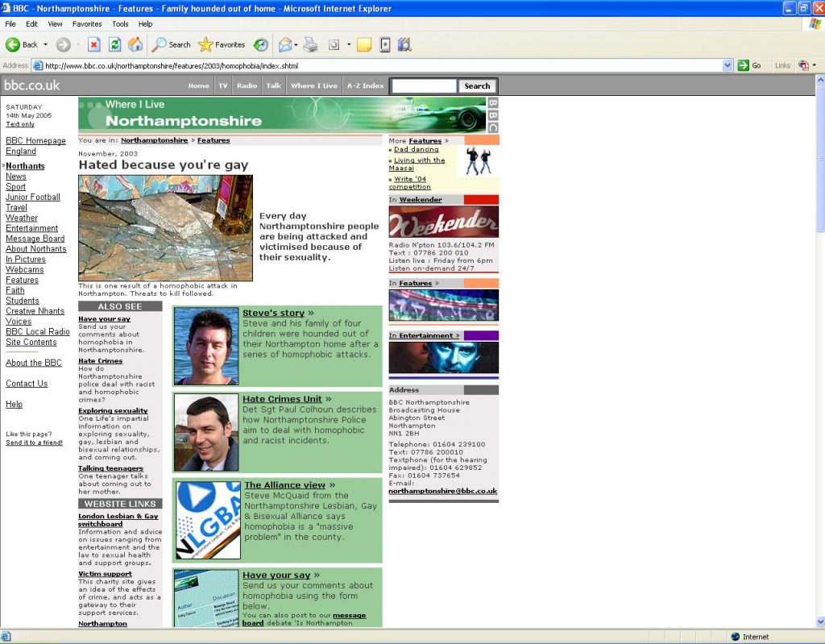Stop the page loading with the red X icon
This screenshot has height=644, width=825.
click(x=93, y=45)
